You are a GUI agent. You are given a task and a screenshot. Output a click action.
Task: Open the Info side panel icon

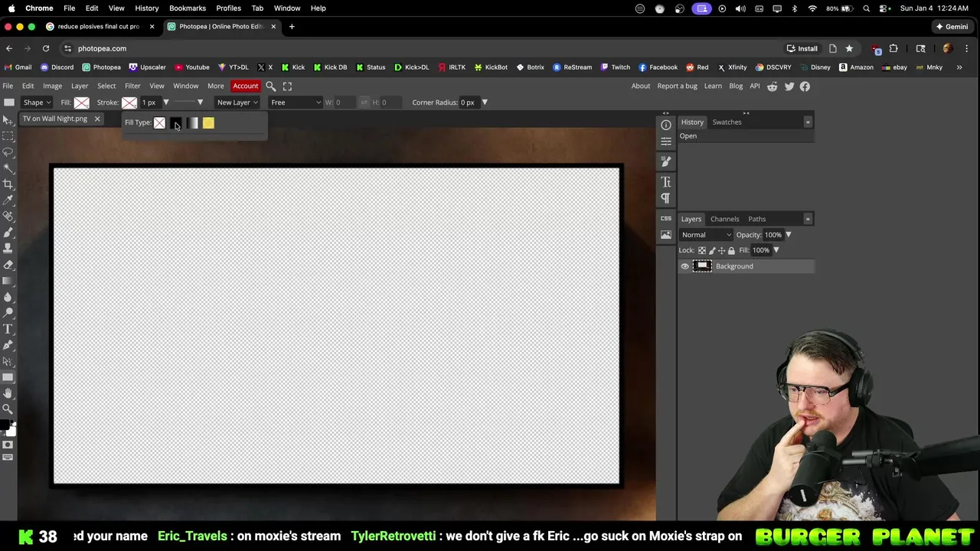point(666,125)
